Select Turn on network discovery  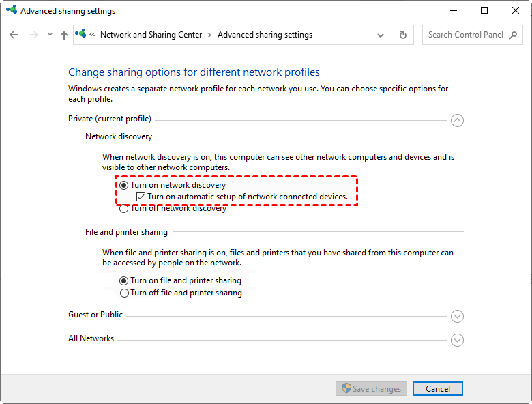tap(124, 185)
